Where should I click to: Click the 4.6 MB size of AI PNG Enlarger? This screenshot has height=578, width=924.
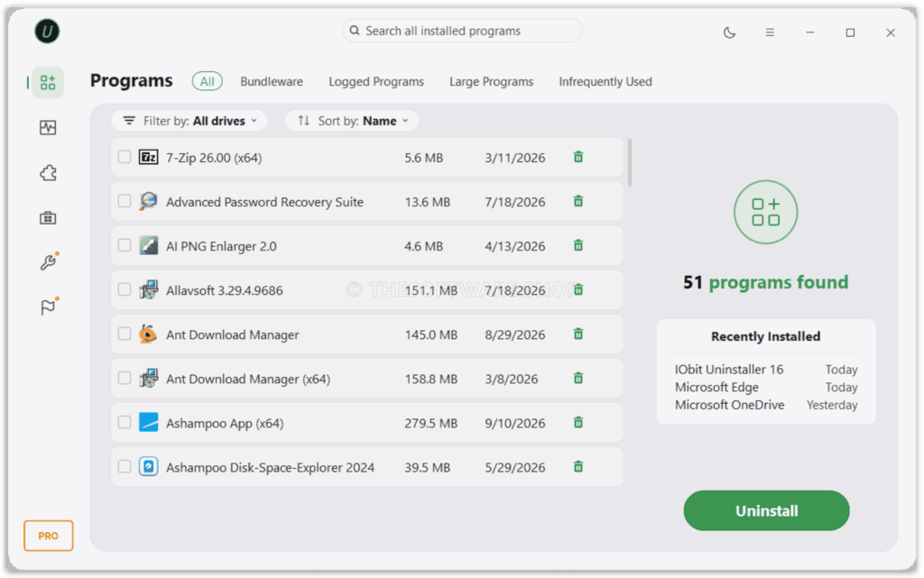[423, 246]
